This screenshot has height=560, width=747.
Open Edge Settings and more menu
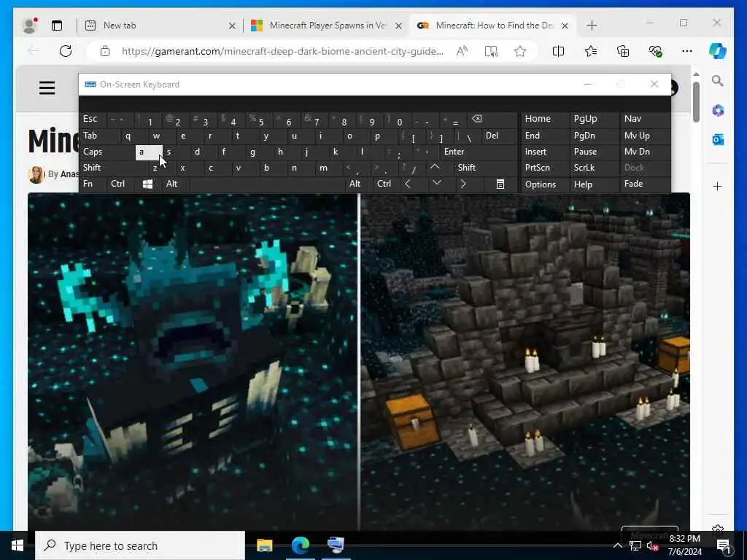[x=687, y=51]
